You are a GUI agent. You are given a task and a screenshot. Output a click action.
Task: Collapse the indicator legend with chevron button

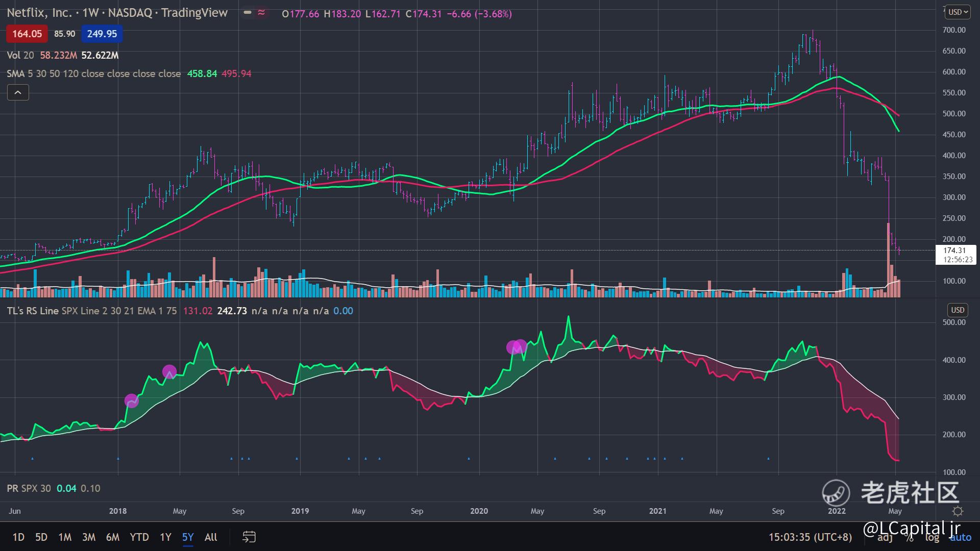(18, 92)
